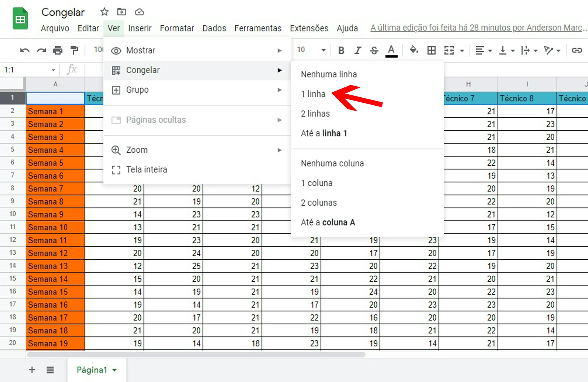This screenshot has width=588, height=382.
Task: Merge the selected cells
Action: (449, 50)
